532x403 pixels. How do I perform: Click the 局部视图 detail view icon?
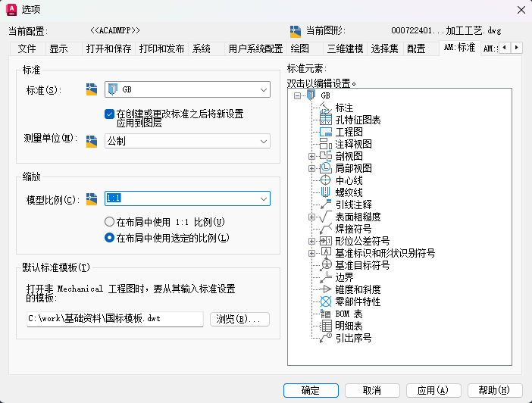pos(326,168)
